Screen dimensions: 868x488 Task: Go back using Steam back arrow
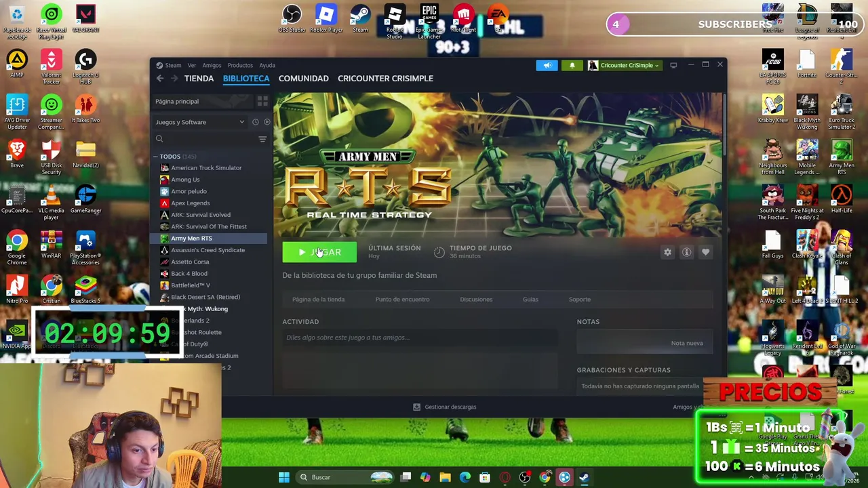(x=160, y=79)
